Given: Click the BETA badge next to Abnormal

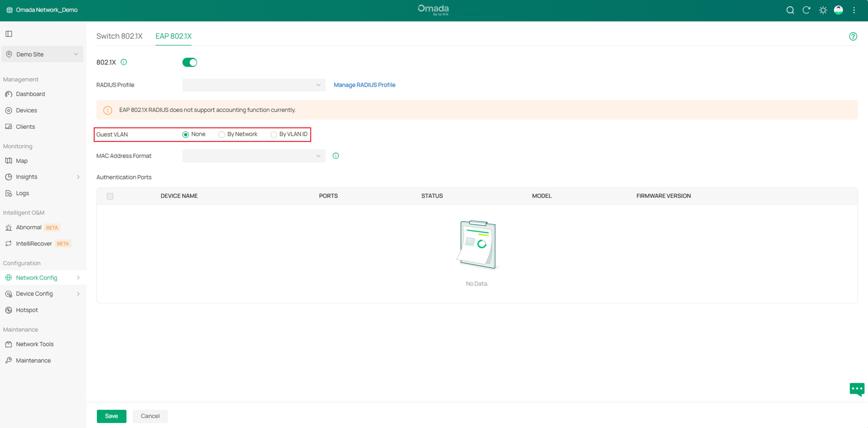Looking at the screenshot, I should click(52, 227).
